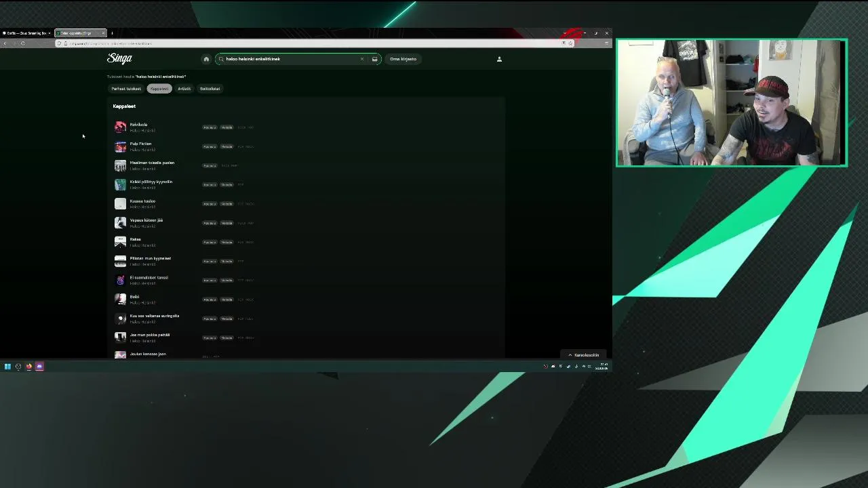Open the song Pulp Fiction
Image resolution: width=868 pixels, height=488 pixels.
140,144
